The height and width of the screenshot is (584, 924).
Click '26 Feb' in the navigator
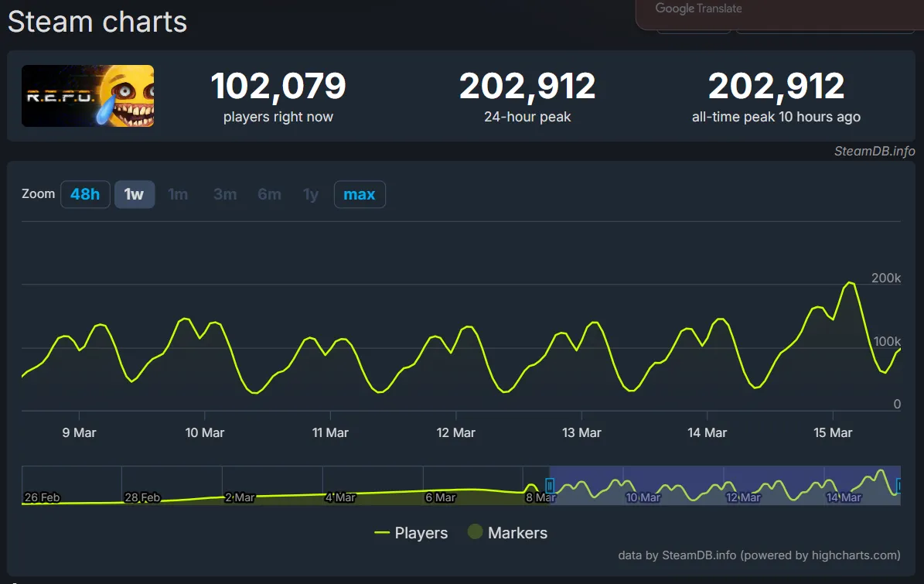tap(42, 497)
